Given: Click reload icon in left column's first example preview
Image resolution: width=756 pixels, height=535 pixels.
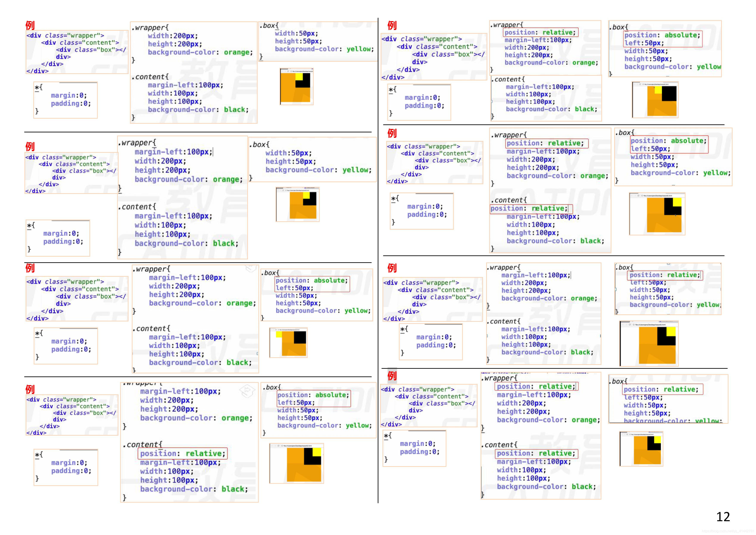Looking at the screenshot, I should (288, 72).
